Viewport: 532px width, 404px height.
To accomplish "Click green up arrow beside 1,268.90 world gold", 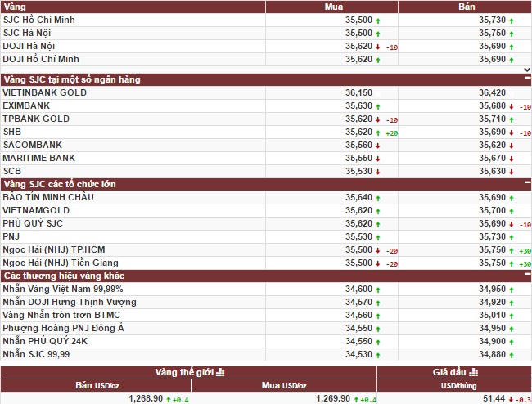I will point(168,399).
